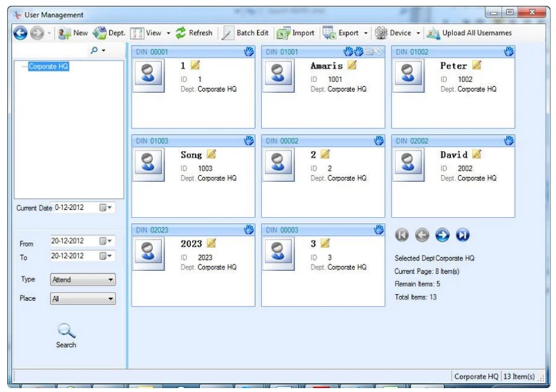Expand the Export dropdown arrow
The height and width of the screenshot is (392, 556).
tap(366, 33)
